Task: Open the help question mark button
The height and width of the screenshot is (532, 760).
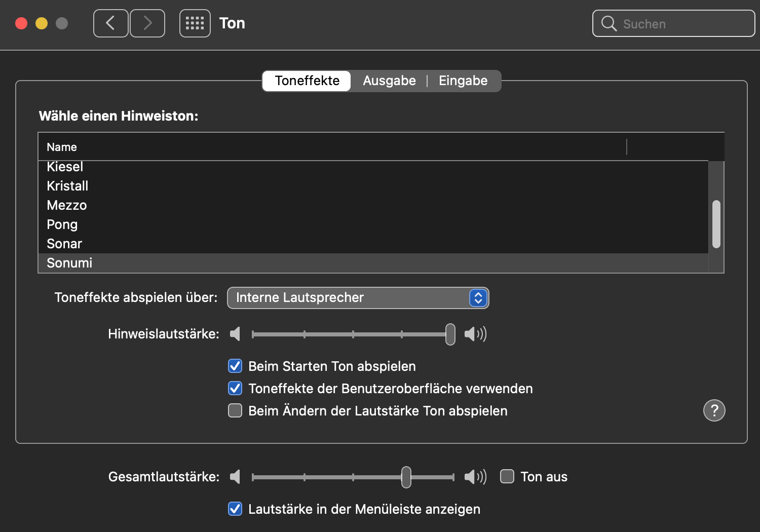Action: 714,410
